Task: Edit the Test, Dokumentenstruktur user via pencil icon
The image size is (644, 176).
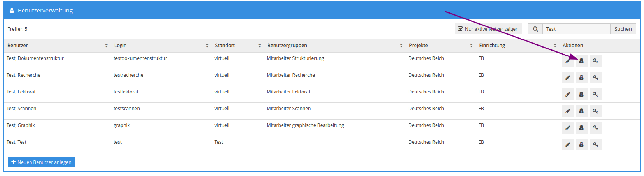Action: click(568, 61)
